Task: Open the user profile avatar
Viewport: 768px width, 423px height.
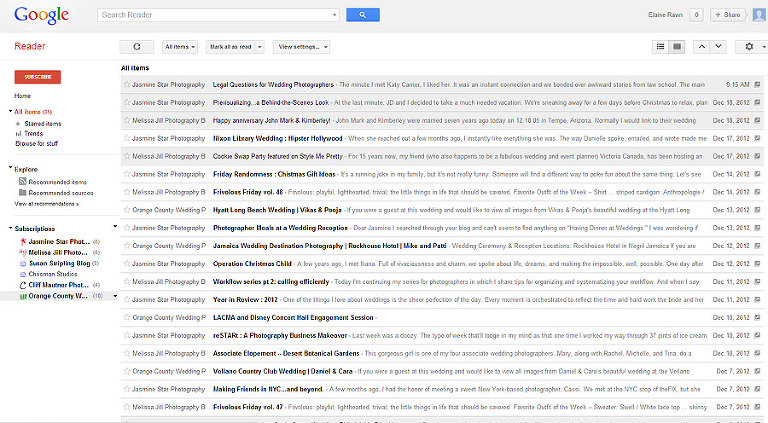Action: click(759, 15)
